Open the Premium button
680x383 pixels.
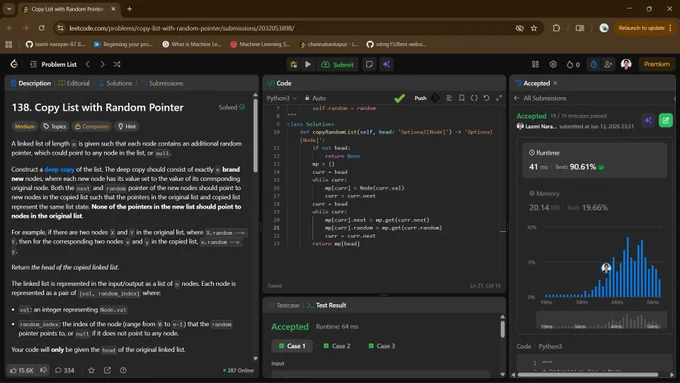[657, 64]
